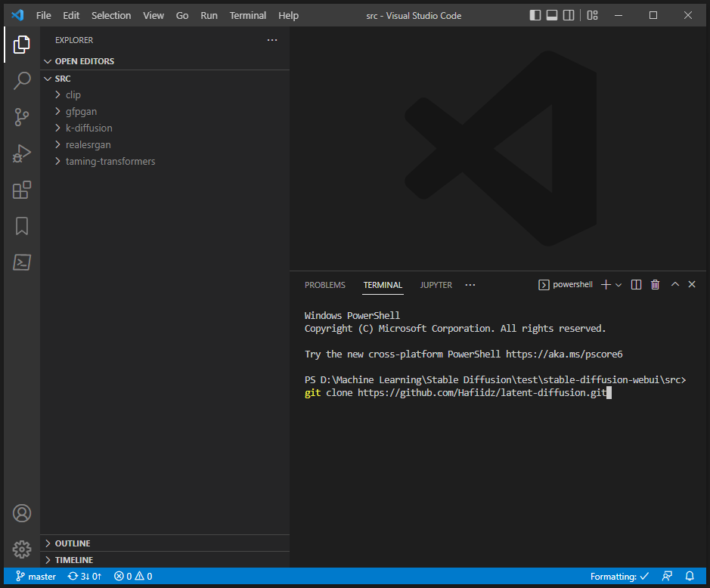The width and height of the screenshot is (710, 588).
Task: Maximize the panel size with chevron up
Action: click(x=674, y=284)
